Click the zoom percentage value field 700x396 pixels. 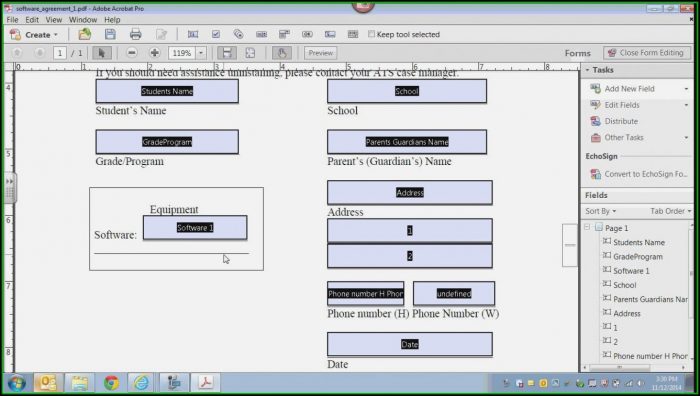pos(182,53)
